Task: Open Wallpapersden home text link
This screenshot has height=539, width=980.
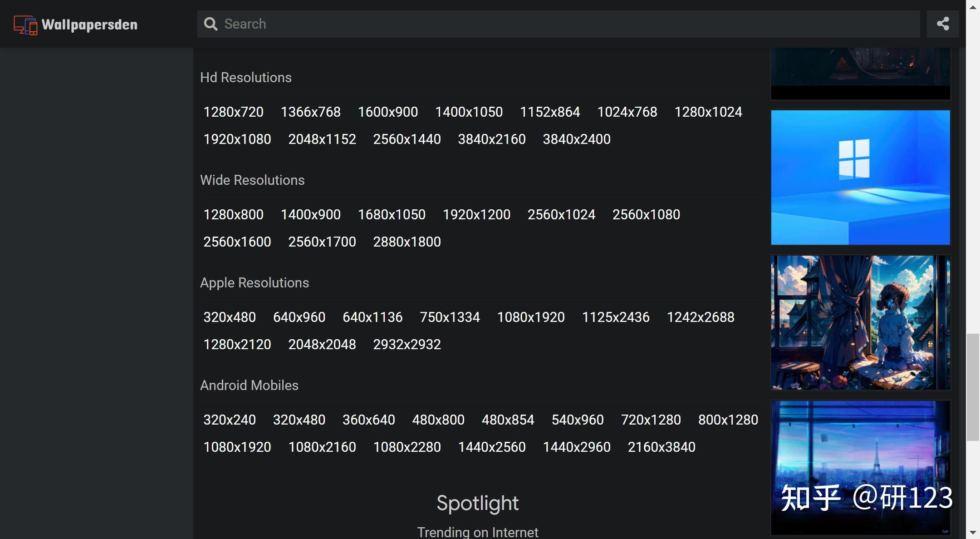Action: [89, 25]
